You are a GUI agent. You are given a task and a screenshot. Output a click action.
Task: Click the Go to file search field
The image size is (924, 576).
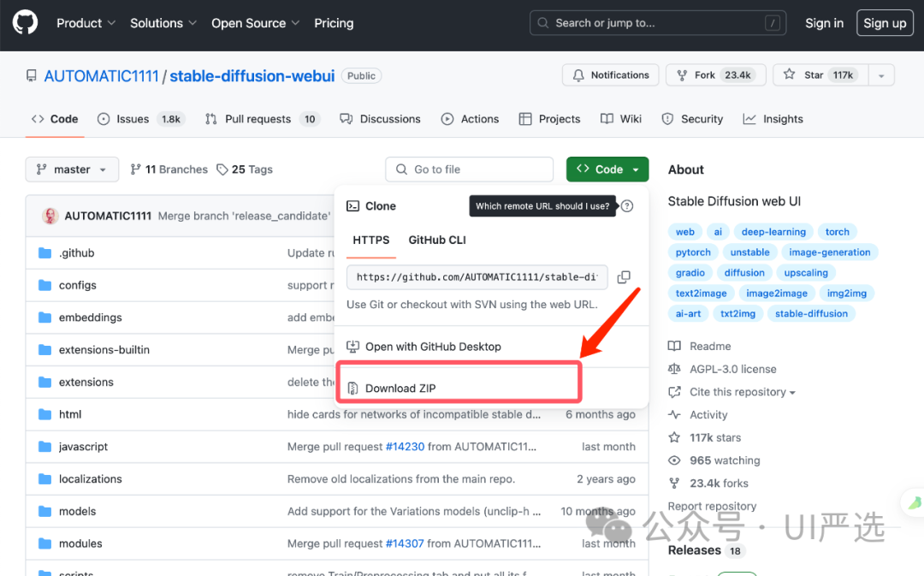click(x=469, y=169)
